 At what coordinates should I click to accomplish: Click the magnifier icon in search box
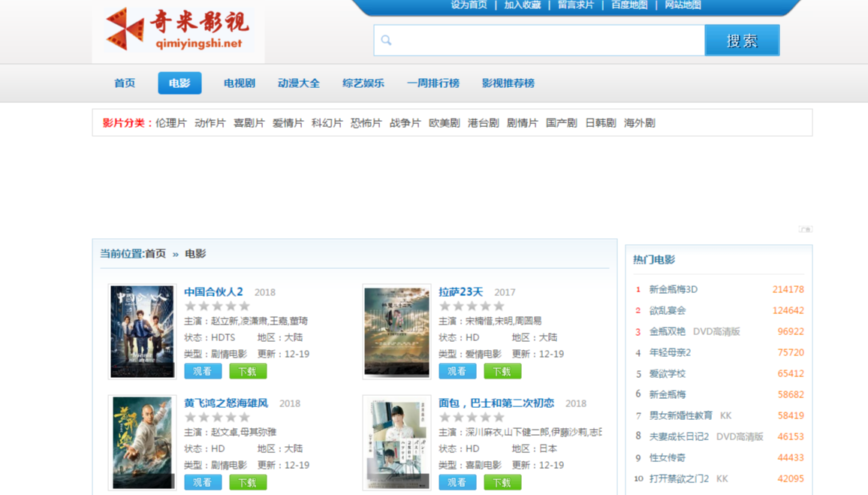(x=386, y=41)
